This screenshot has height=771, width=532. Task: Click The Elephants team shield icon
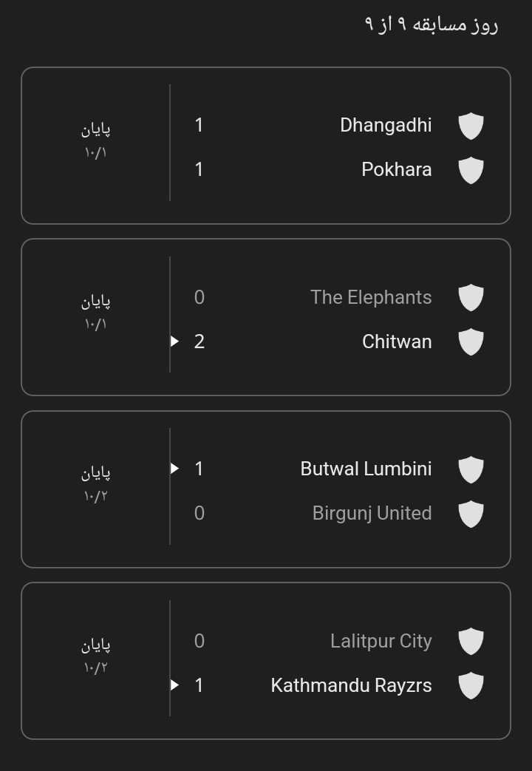tap(471, 298)
